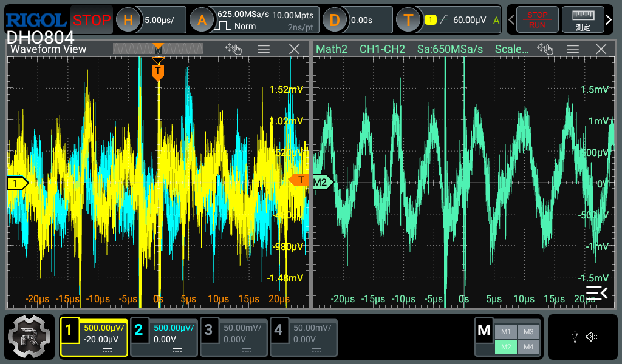622x364 pixels.
Task: Select the Norm acquisition mode label
Action: (x=245, y=26)
